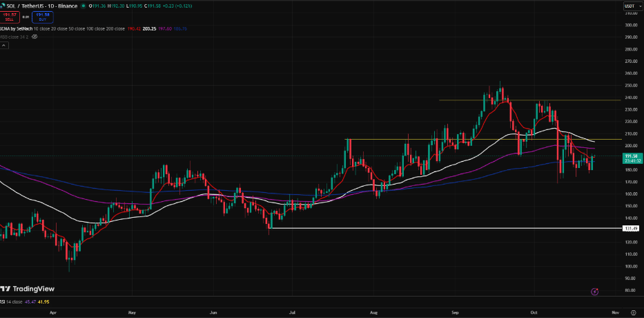Click the green market status dot

coord(84,6)
